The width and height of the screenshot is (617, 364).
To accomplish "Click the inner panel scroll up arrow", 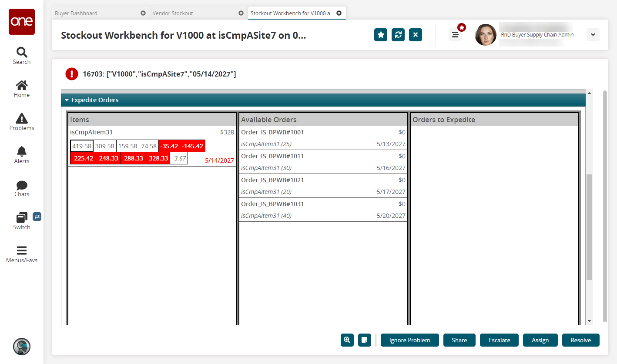I will [x=590, y=93].
